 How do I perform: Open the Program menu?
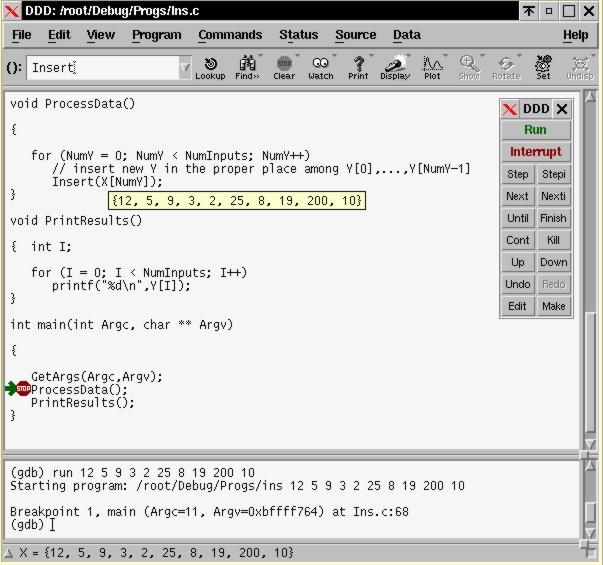(x=156, y=35)
